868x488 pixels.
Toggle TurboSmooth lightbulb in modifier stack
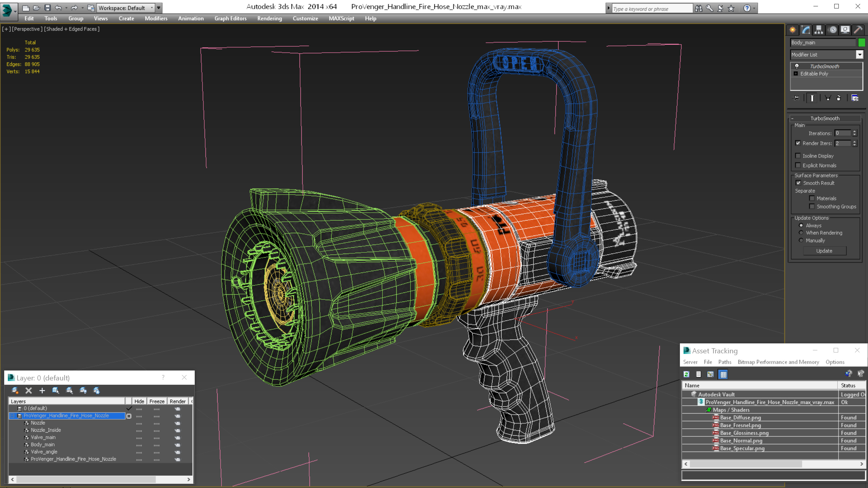[797, 66]
